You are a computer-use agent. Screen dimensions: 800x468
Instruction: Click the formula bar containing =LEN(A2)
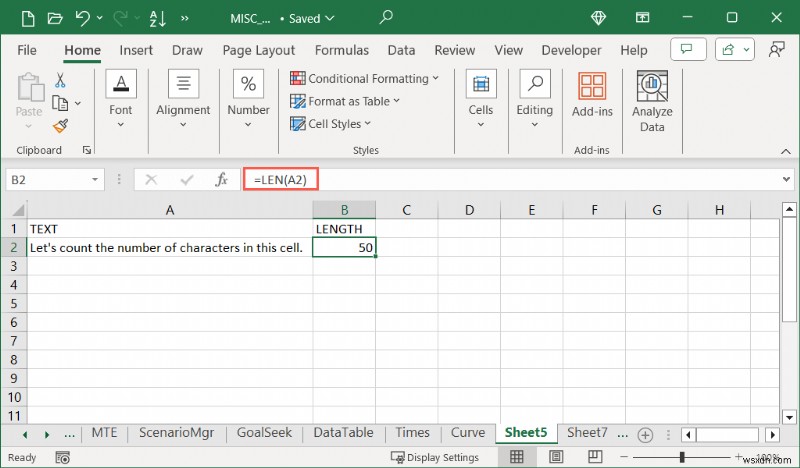tap(518, 180)
